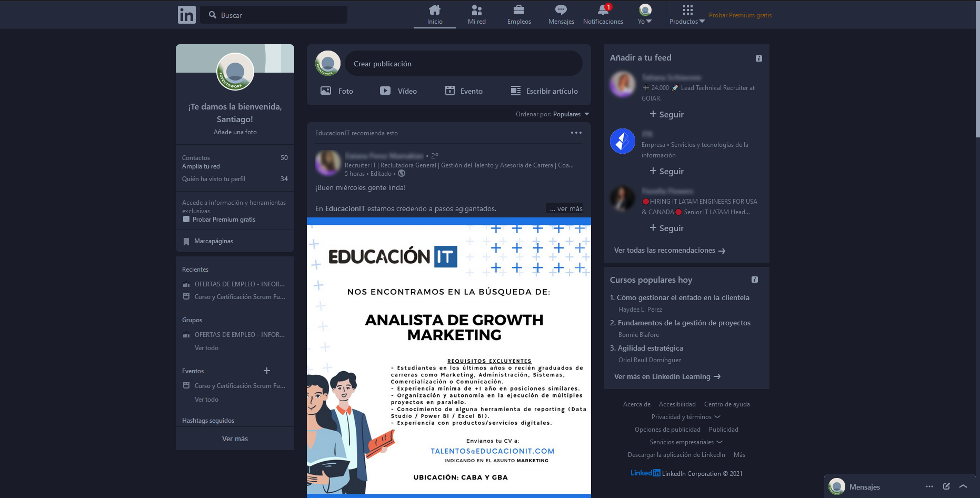Add a Video to post
This screenshot has height=498, width=980.
(398, 91)
